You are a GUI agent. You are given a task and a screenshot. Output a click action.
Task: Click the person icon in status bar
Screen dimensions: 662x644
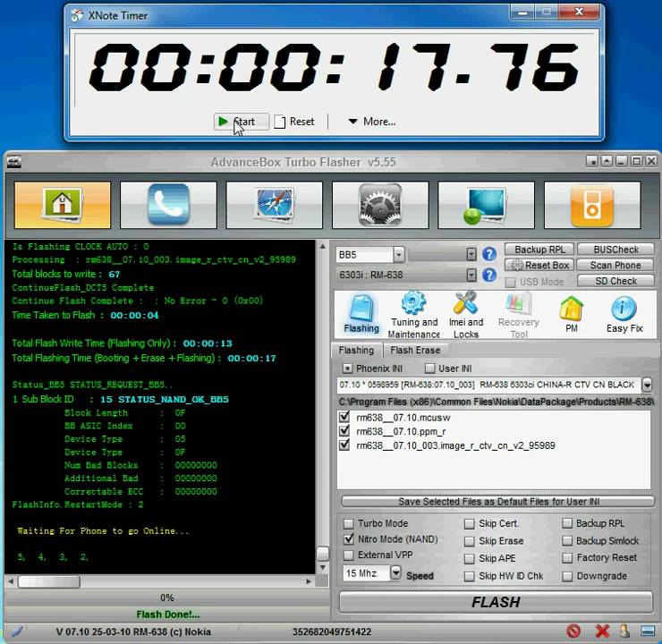click(624, 631)
